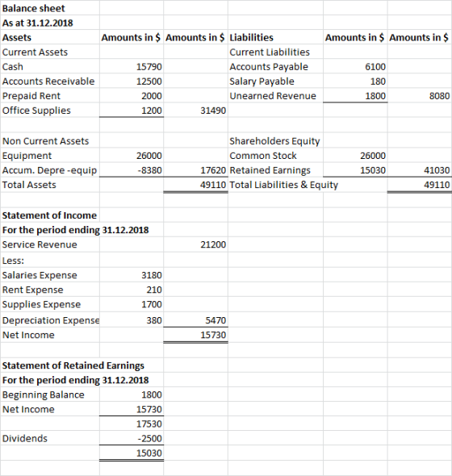452x476 pixels.
Task: Select the 'Assets' header cell
Action: pyautogui.click(x=17, y=37)
